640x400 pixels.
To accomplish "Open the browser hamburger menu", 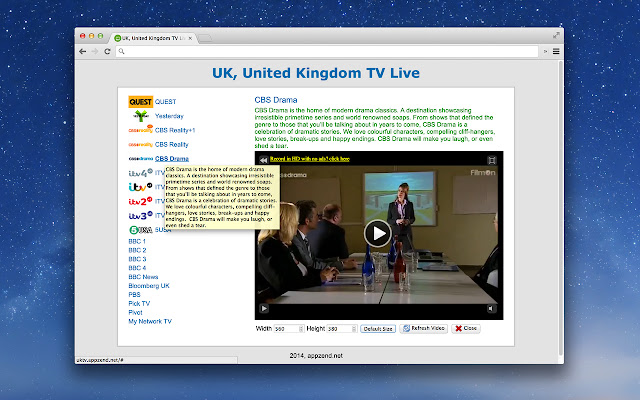I will tap(556, 51).
